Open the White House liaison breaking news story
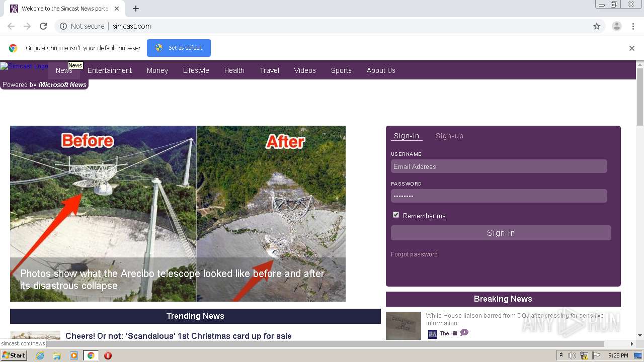This screenshot has width=644, height=362. tap(515, 319)
